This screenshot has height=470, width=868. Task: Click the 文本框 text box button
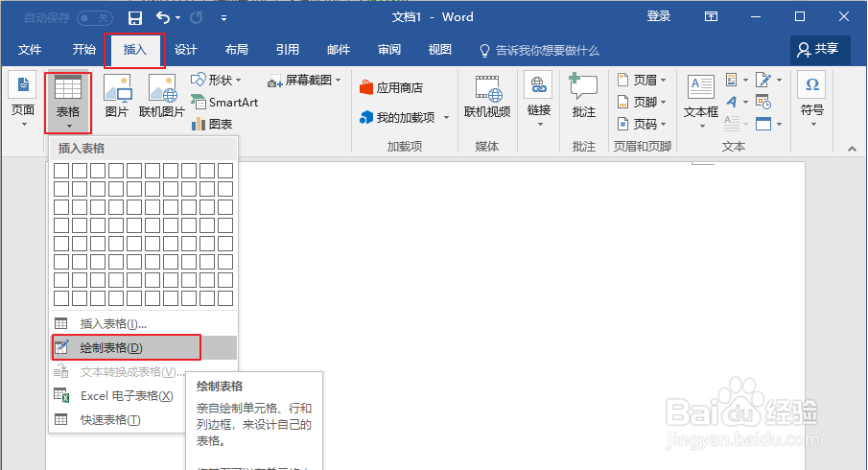701,101
